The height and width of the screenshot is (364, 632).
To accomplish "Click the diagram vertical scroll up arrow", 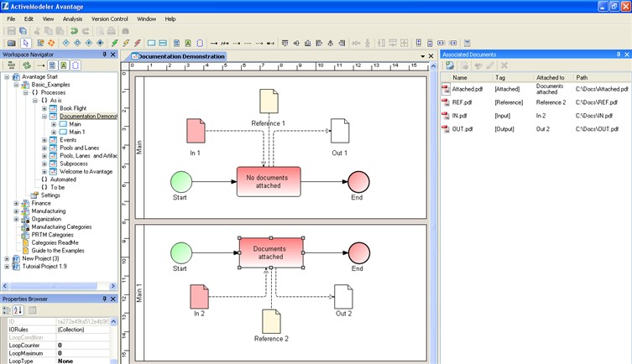I will point(433,66).
